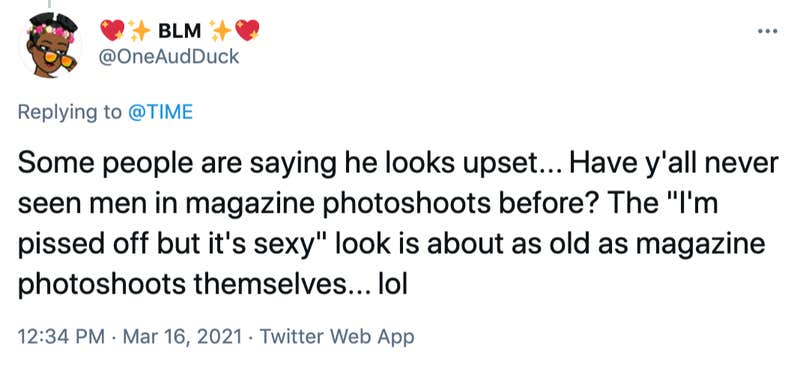The width and height of the screenshot is (800, 370).
Task: Open the @OneAudDuck handle link
Action: (x=168, y=57)
